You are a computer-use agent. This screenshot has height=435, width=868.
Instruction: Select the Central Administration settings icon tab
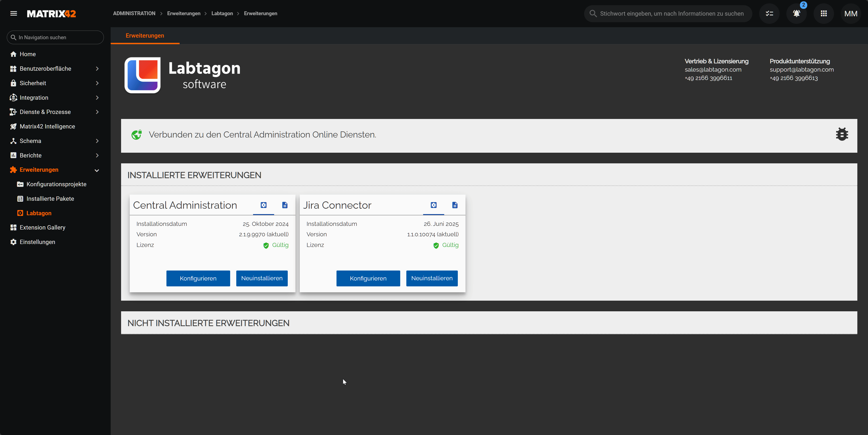coord(263,205)
